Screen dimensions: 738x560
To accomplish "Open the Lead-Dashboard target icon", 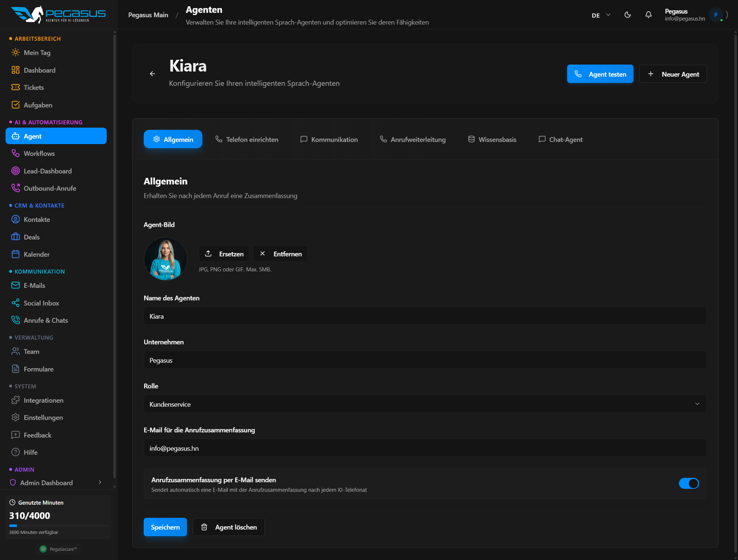I will click(x=15, y=171).
